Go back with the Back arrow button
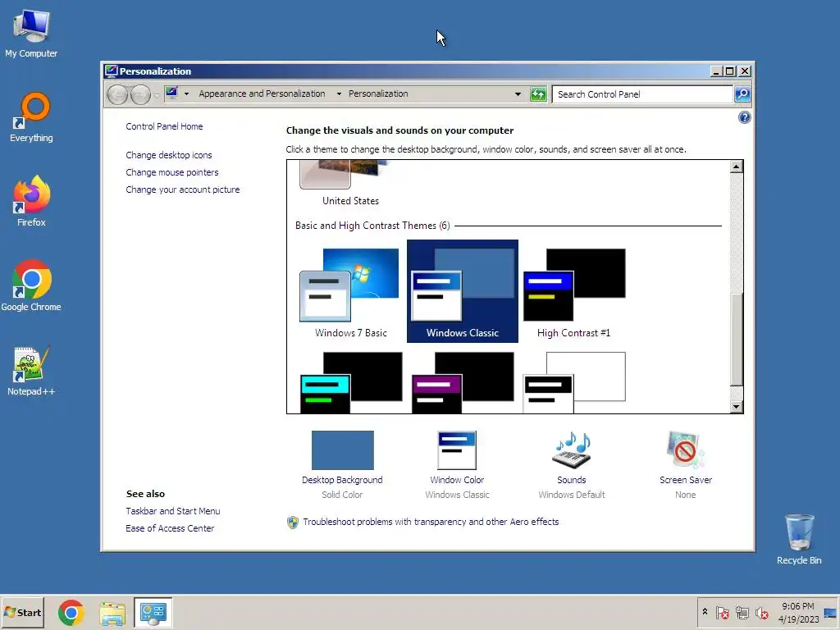 point(117,95)
